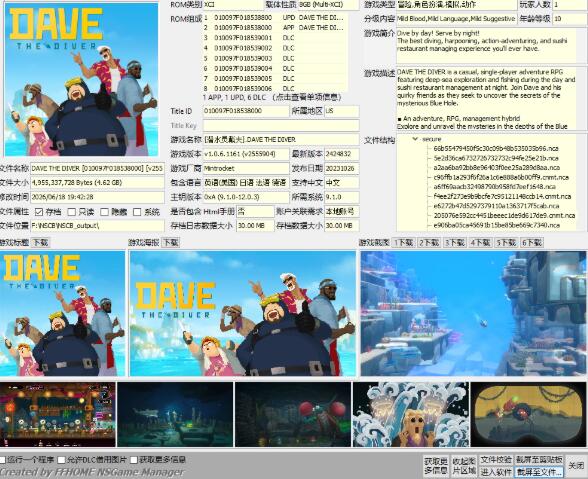Open the square game icon image under 游戏标图
The width and height of the screenshot is (588, 479).
click(x=62, y=313)
